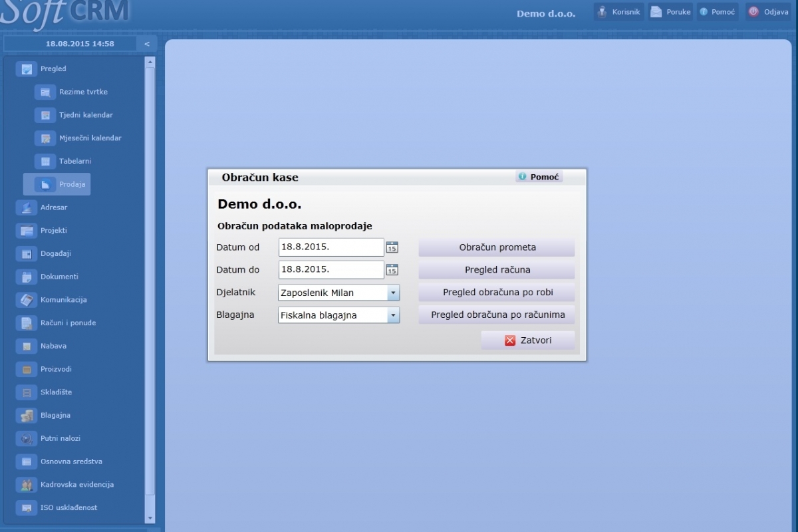Screen dimensions: 798x532
Task: Click Pregled obračuna po računima button
Action: tap(497, 315)
